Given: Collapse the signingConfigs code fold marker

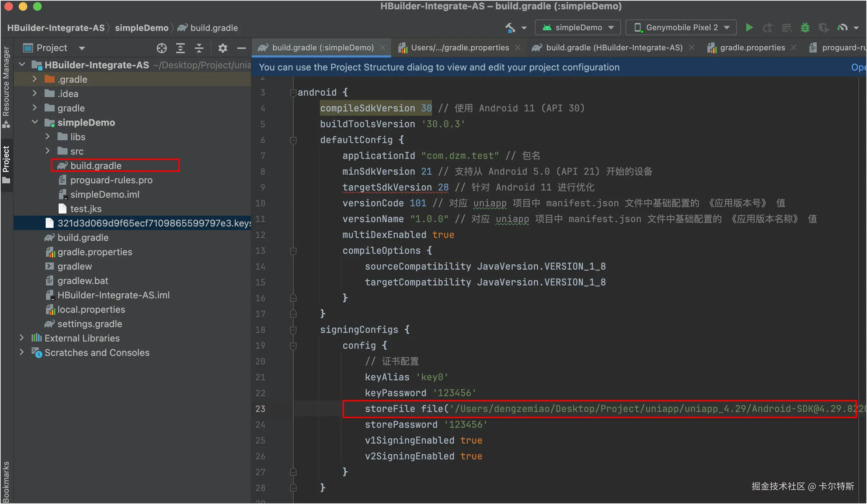Looking at the screenshot, I should 293,330.
